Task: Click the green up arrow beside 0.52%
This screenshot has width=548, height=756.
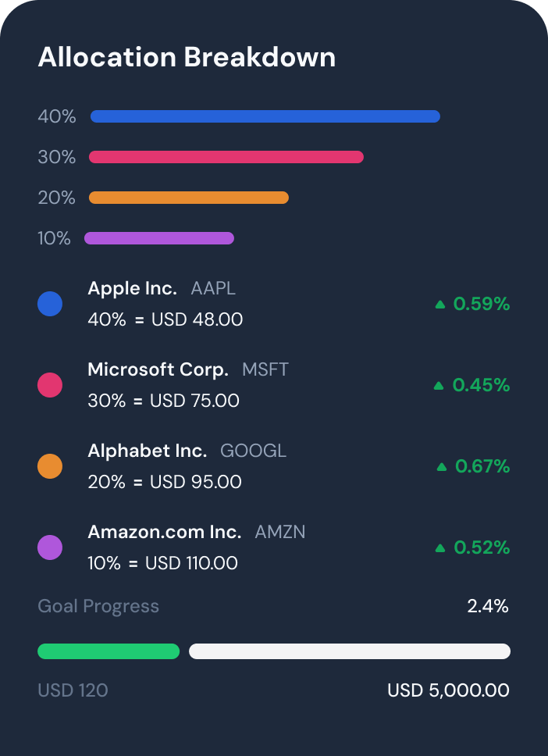Action: pyautogui.click(x=440, y=547)
